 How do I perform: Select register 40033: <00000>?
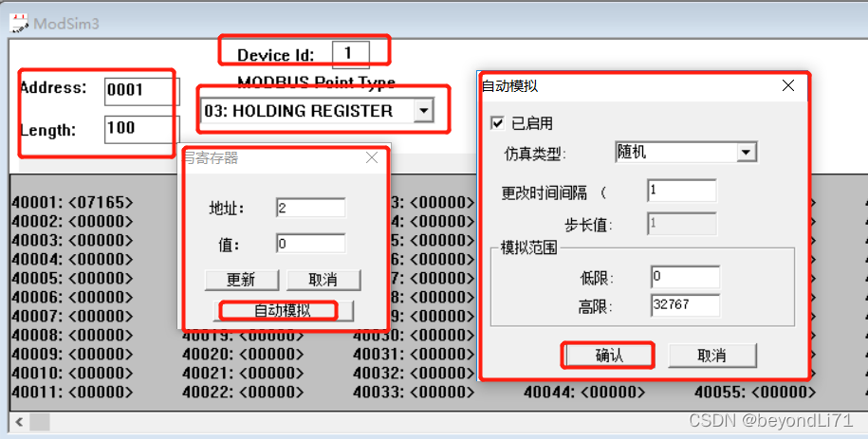point(414,392)
